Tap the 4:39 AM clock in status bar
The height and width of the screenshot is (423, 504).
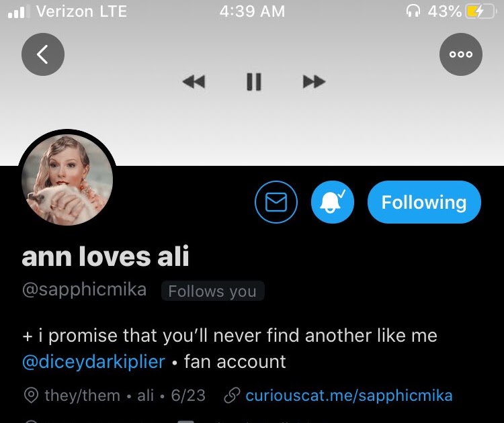[x=252, y=11]
